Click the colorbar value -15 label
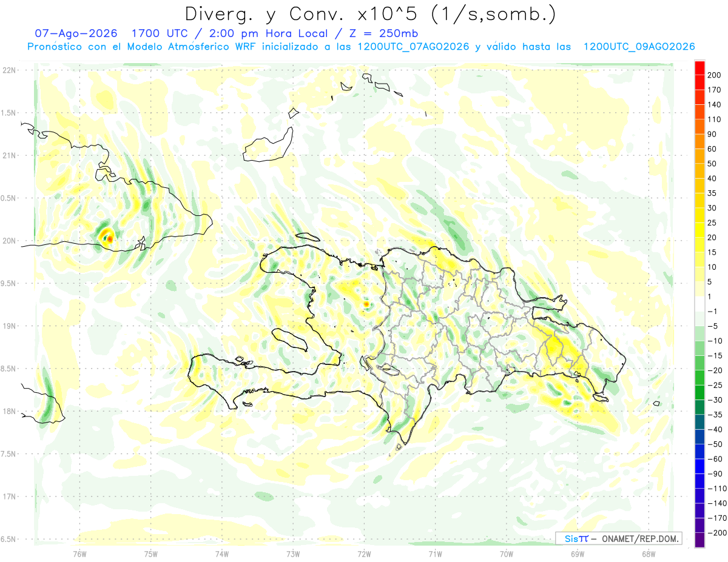 pyautogui.click(x=715, y=355)
